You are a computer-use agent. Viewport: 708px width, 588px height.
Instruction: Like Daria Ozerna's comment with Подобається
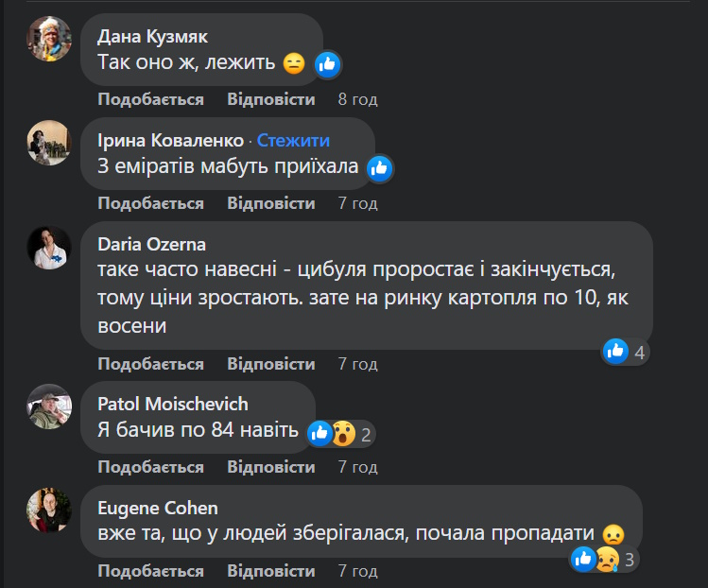pyautogui.click(x=150, y=364)
